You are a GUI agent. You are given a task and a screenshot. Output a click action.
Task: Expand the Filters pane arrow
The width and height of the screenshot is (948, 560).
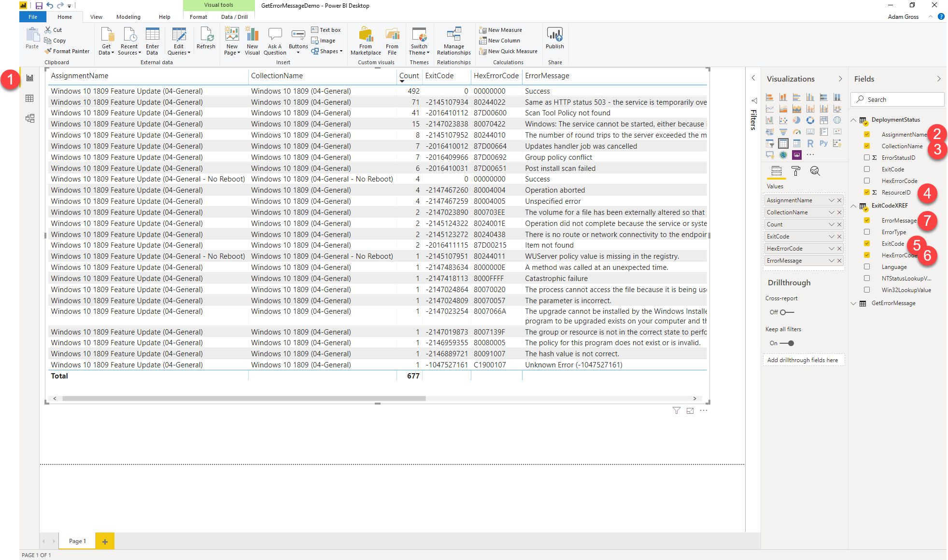(x=753, y=78)
